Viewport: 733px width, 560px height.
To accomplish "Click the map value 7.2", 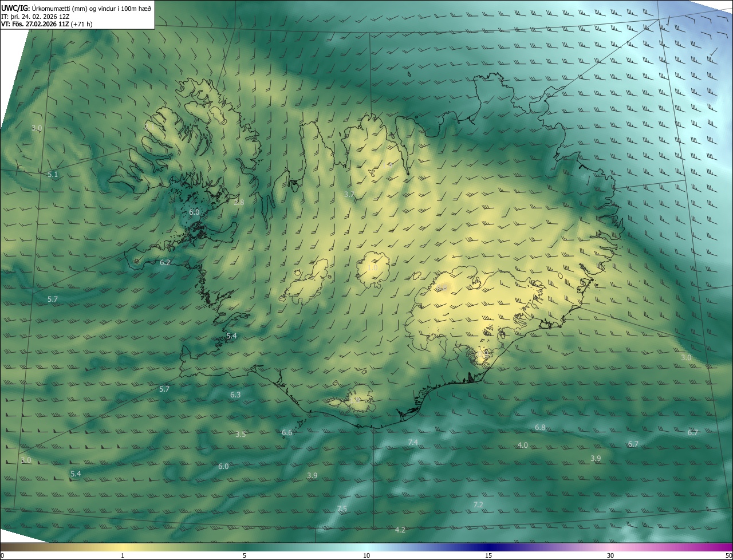I will tap(478, 505).
